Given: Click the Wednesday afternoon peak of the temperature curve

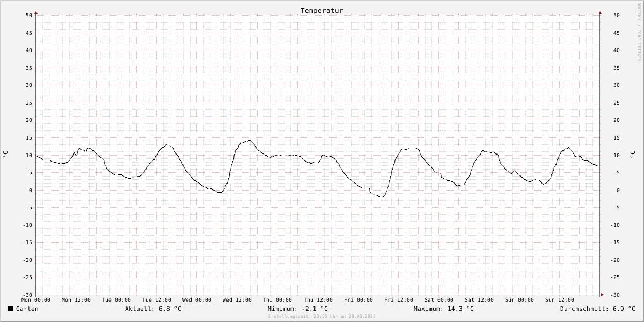Looking at the screenshot, I should click(x=249, y=141).
